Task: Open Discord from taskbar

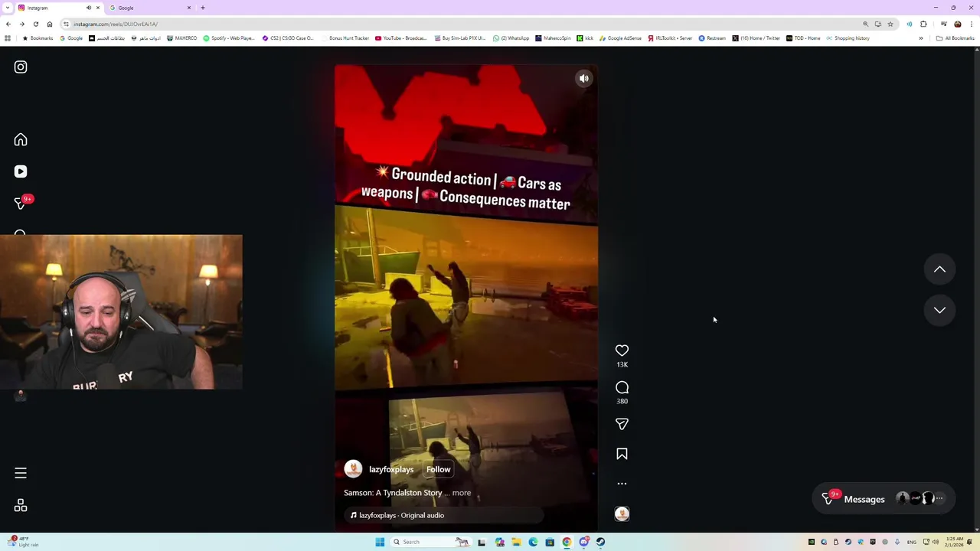Action: tap(583, 542)
